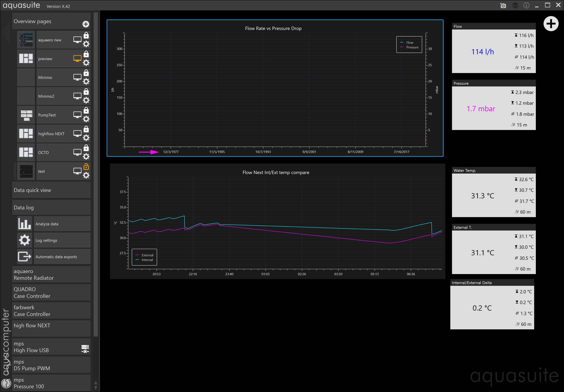Collapse the Data log section header
Image resolution: width=564 pixels, height=392 pixels.
pos(51,208)
